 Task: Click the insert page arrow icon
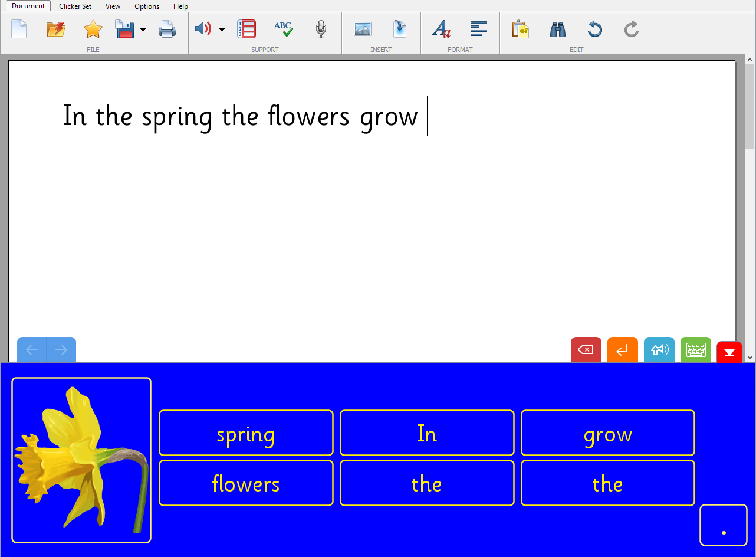pos(400,28)
